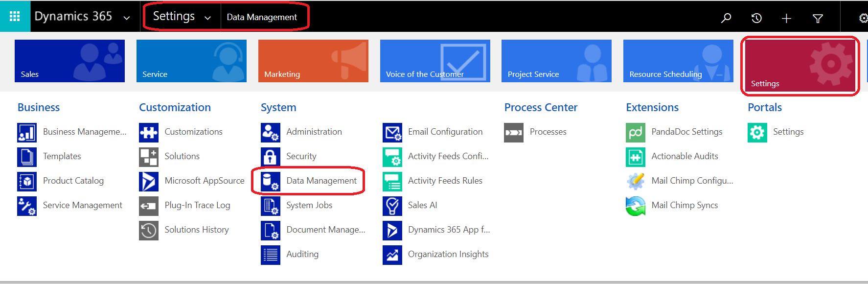Click the Email Configuration envelope icon

[392, 133]
